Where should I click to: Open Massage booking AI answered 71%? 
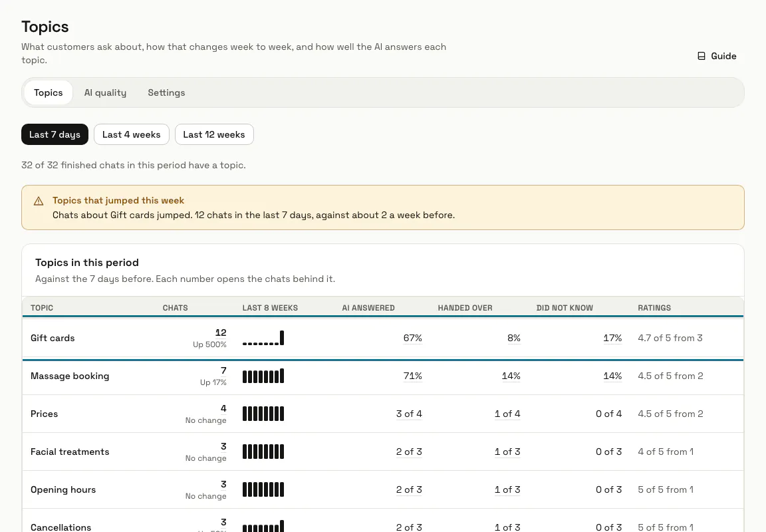click(413, 376)
